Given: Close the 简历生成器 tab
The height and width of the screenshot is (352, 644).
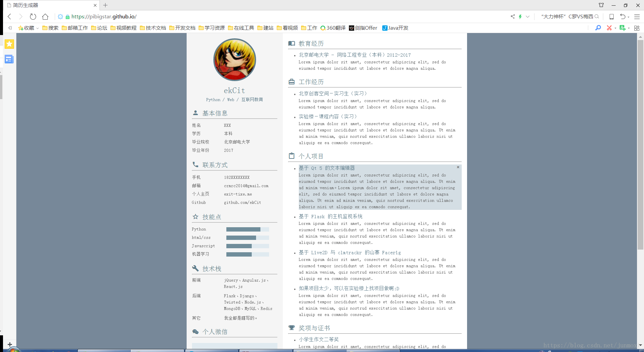Looking at the screenshot, I should pos(95,5).
